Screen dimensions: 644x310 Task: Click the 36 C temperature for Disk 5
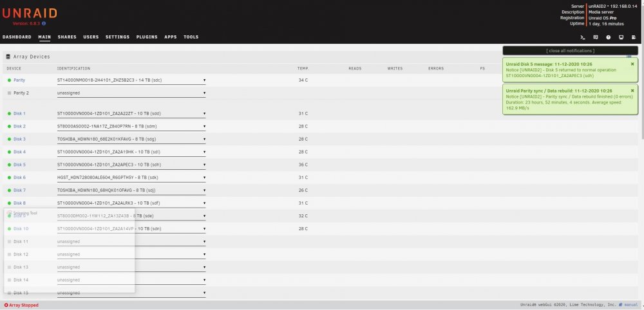tap(303, 165)
